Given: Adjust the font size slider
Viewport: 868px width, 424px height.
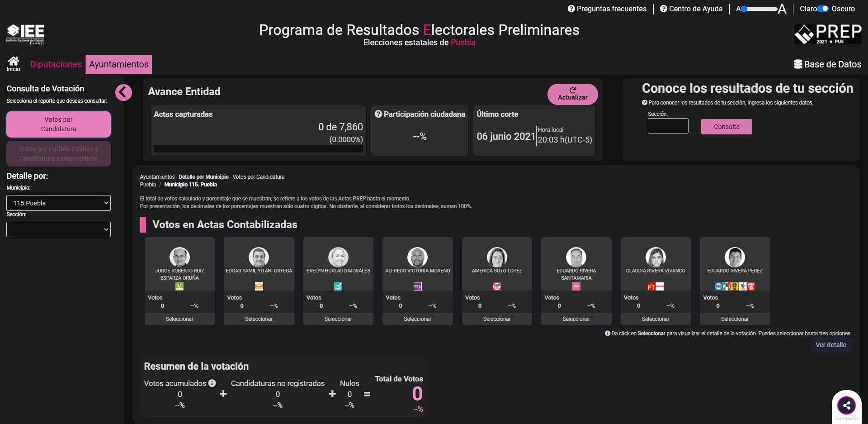Looking at the screenshot, I should [x=759, y=9].
